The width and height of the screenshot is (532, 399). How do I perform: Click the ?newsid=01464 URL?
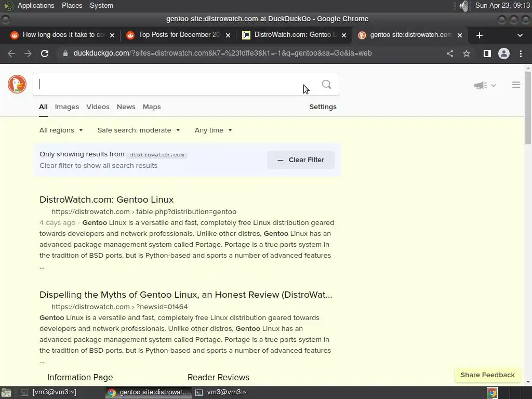coord(119,307)
